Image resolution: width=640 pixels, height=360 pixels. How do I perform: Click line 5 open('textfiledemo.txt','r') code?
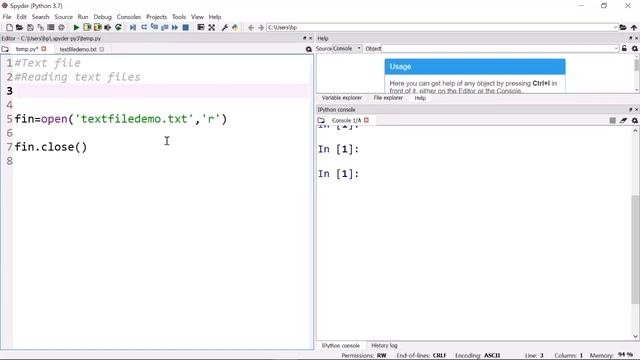pyautogui.click(x=133, y=119)
